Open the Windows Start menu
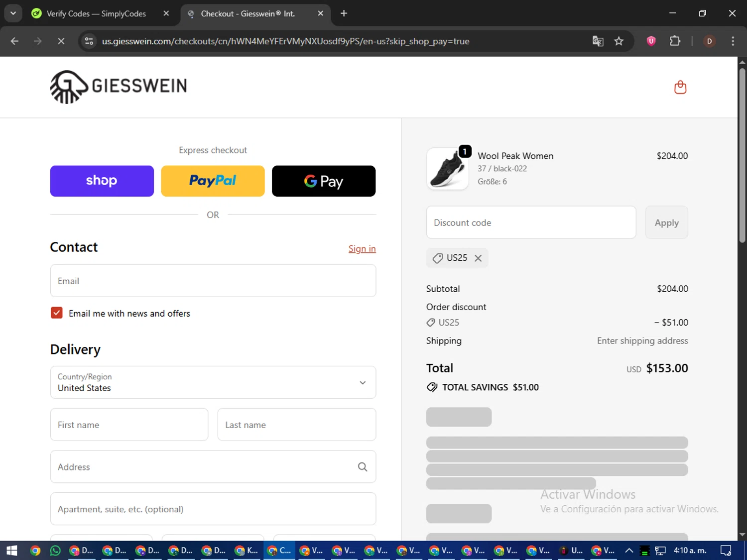This screenshot has height=560, width=747. pos(12,550)
